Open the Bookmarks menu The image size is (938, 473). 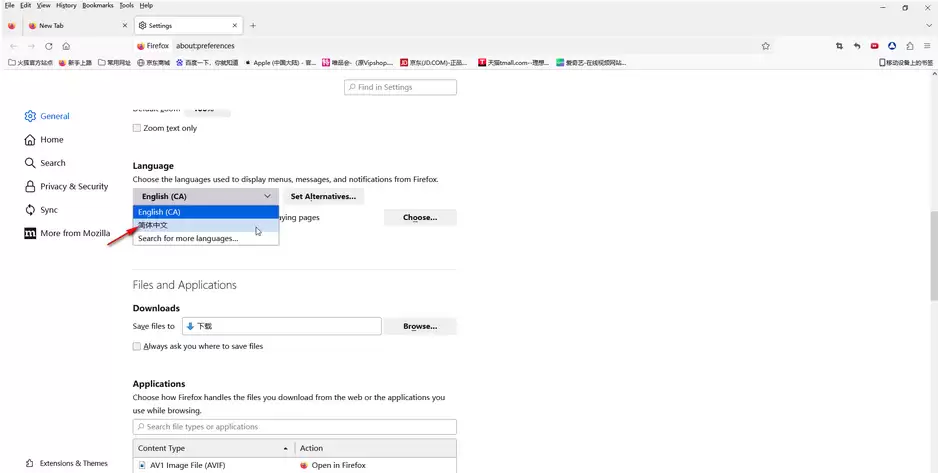click(x=98, y=5)
